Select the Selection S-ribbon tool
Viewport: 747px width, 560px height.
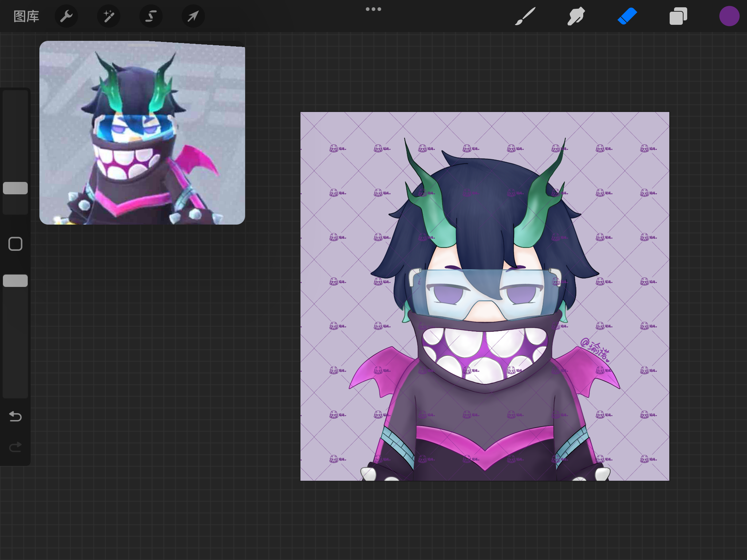tap(151, 16)
